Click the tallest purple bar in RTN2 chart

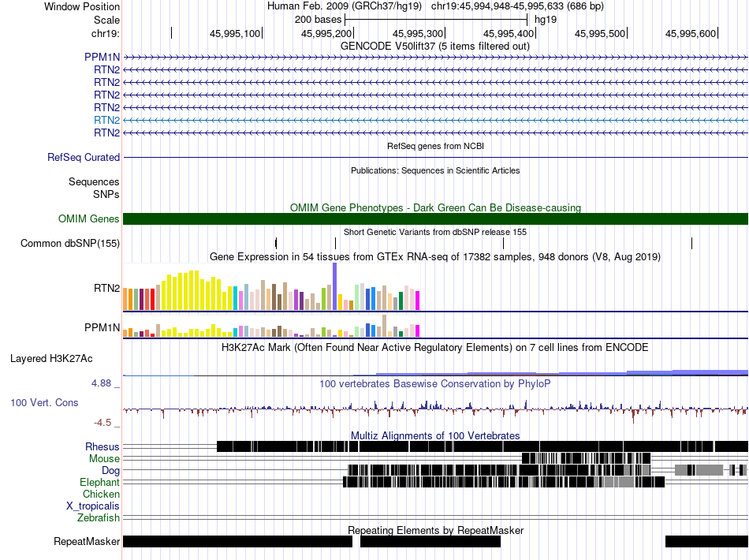point(335,286)
